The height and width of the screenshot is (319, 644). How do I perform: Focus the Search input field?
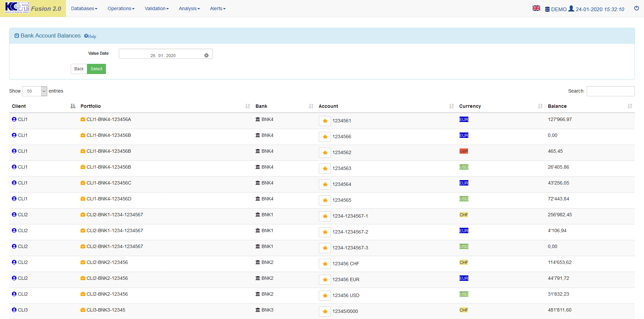pos(610,91)
